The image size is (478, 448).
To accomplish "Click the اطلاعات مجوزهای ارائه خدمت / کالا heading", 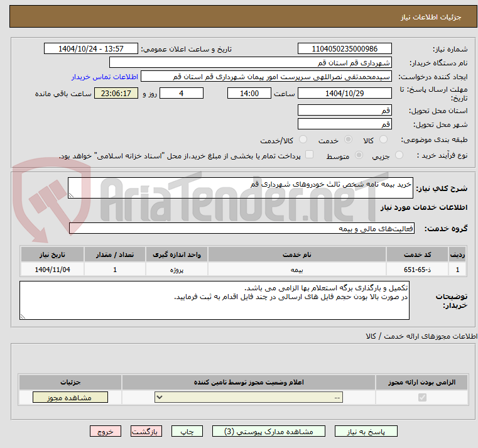I will click(x=421, y=336).
